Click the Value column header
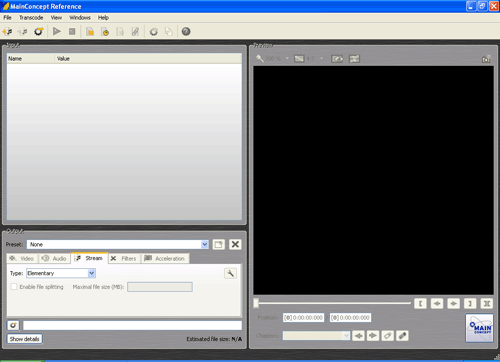The image size is (500, 362). pyautogui.click(x=148, y=59)
